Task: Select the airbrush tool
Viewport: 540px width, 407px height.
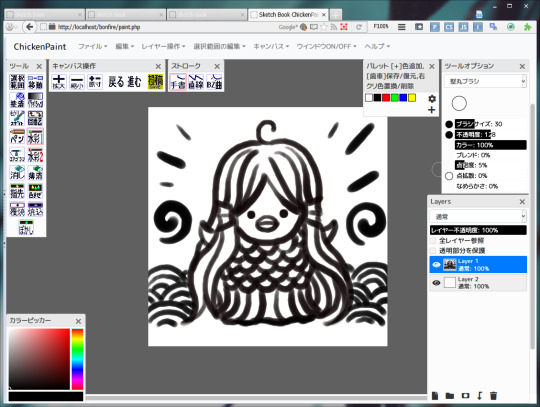Action: click(17, 155)
